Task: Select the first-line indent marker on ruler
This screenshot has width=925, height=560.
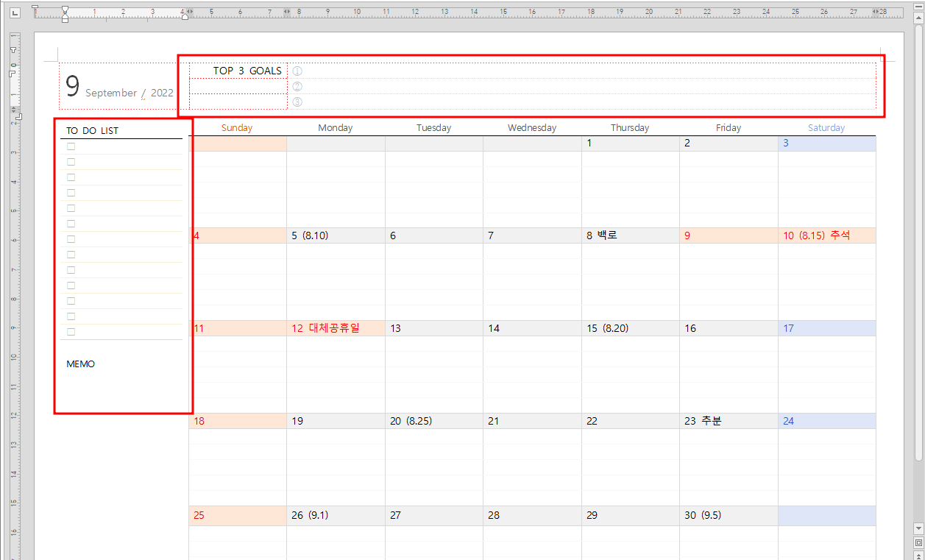Action: [65, 10]
